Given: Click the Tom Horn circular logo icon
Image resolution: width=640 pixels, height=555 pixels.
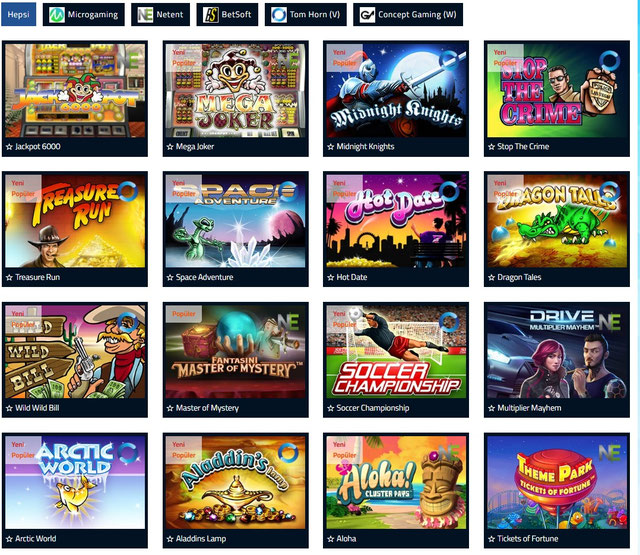Looking at the screenshot, I should tap(279, 15).
